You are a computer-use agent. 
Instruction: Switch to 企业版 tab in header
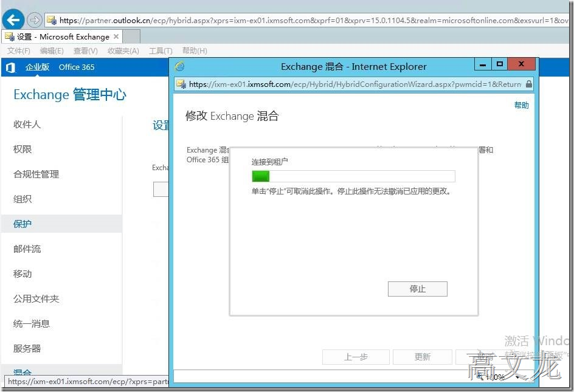point(37,67)
